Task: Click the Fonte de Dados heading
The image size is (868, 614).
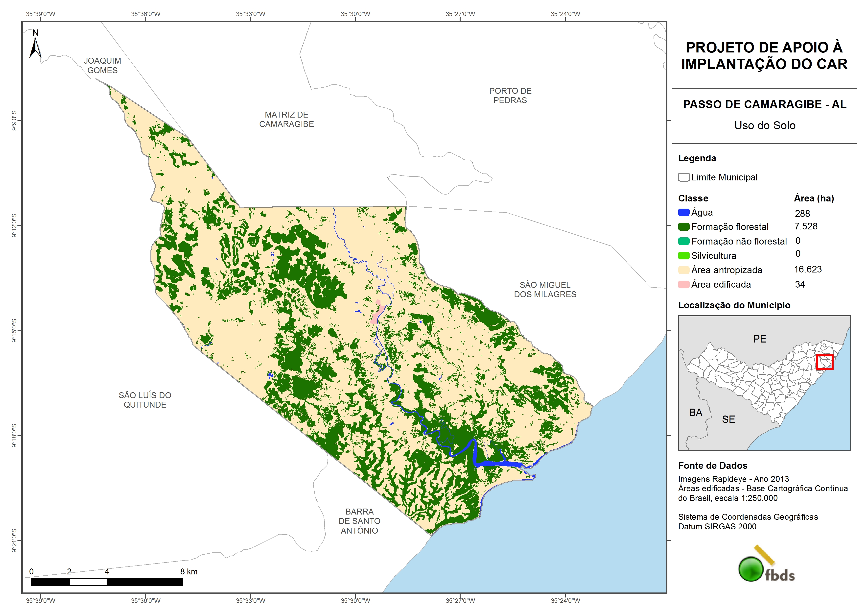Action: point(713,466)
